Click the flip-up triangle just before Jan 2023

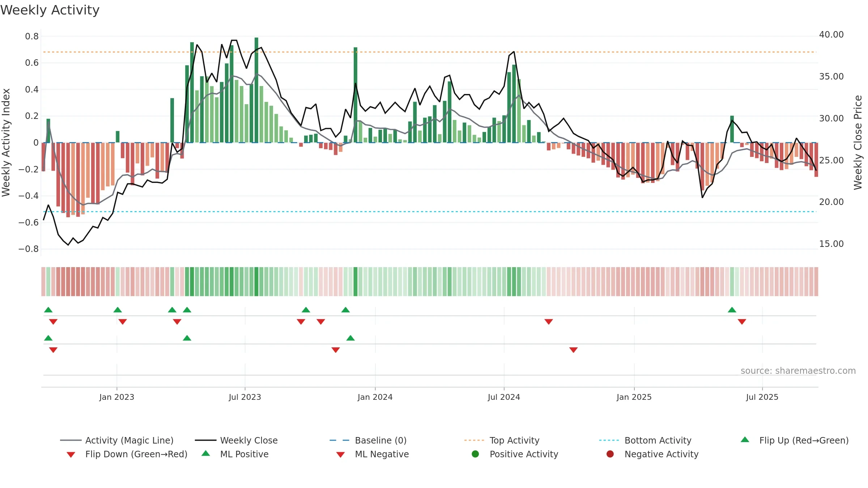pyautogui.click(x=118, y=310)
